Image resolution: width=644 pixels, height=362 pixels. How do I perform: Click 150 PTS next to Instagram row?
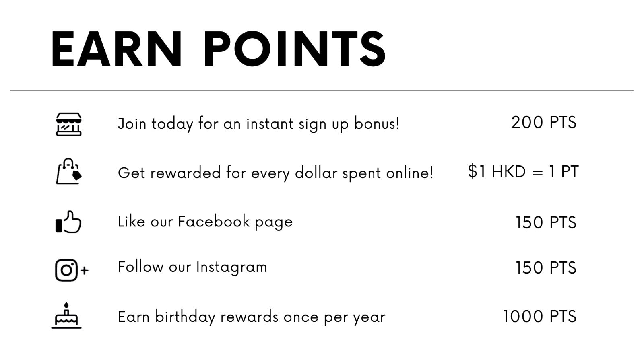pos(546,268)
